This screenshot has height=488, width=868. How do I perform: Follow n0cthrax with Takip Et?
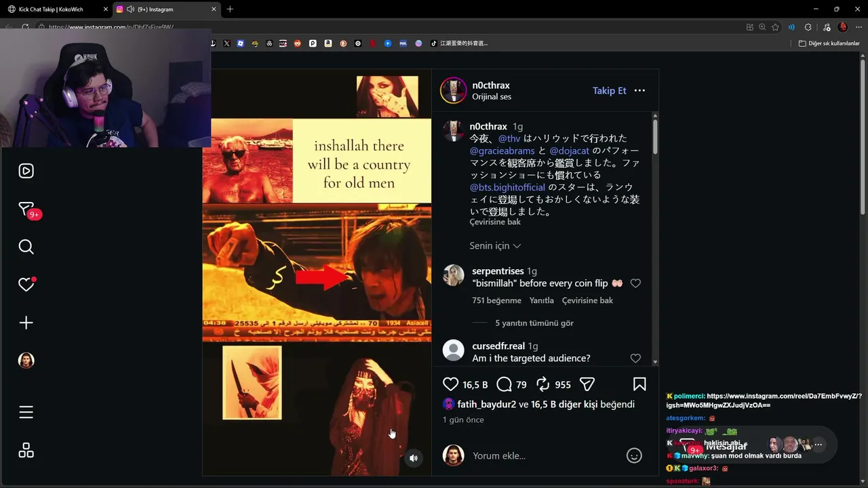[610, 90]
